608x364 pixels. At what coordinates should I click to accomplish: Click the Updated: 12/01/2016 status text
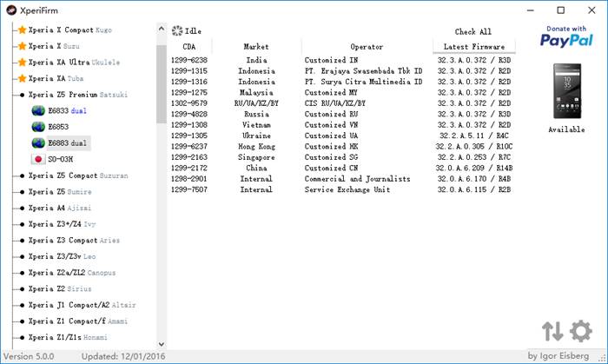[x=123, y=356]
